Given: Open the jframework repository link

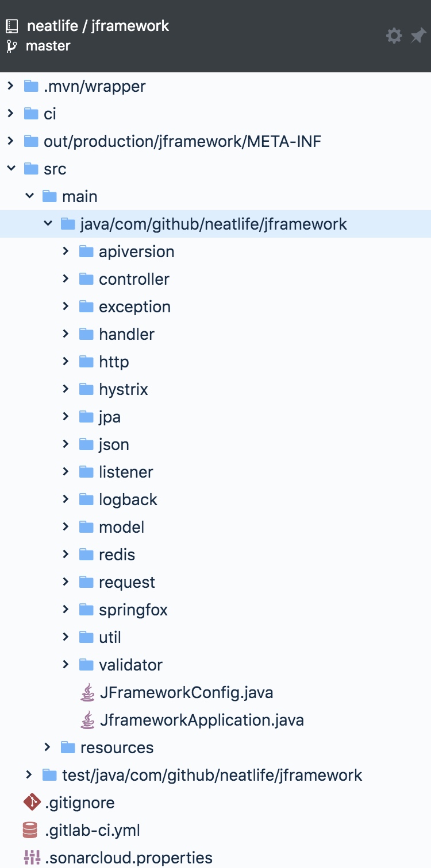Looking at the screenshot, I should pos(130,26).
